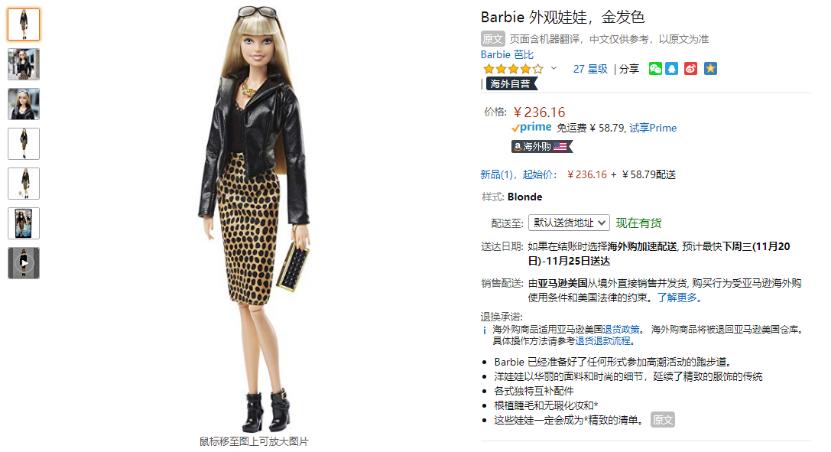Click the 了解更多 link
This screenshot has width=831, height=452.
pyautogui.click(x=677, y=298)
